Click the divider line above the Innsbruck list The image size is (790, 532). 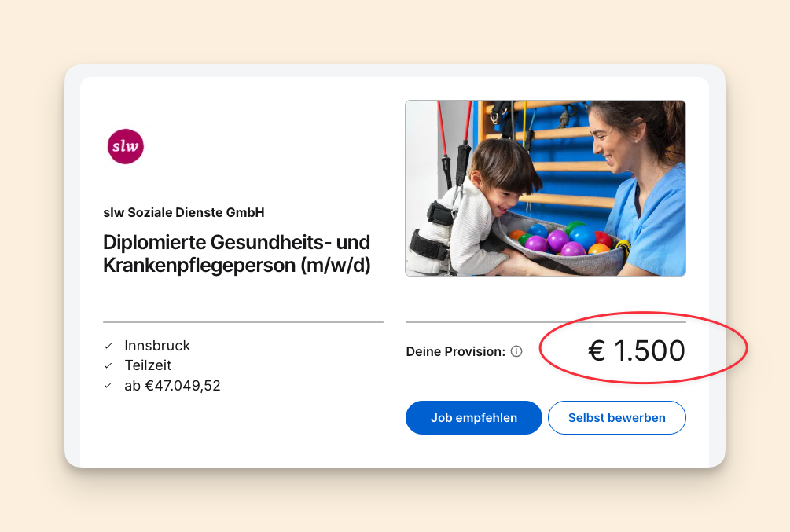click(243, 322)
